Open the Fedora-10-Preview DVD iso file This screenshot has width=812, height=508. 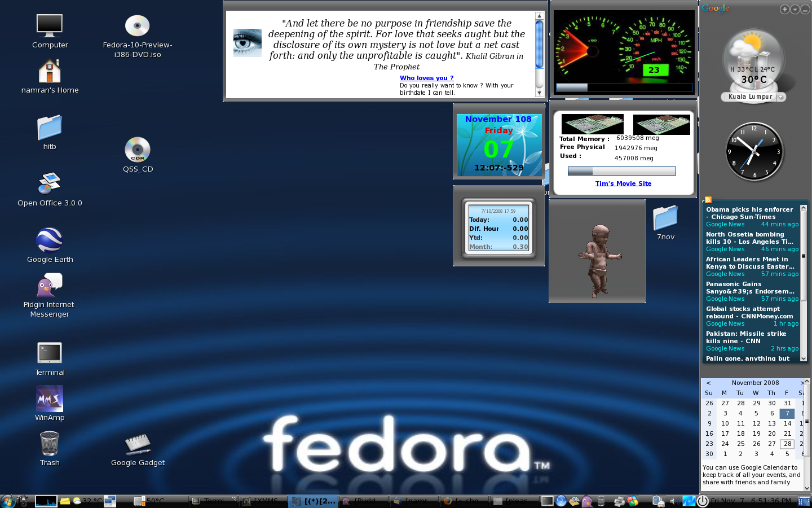click(137, 26)
